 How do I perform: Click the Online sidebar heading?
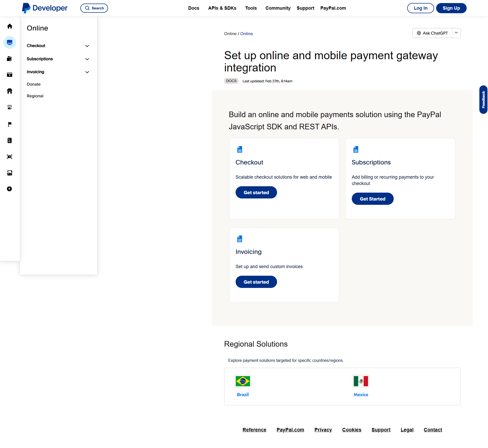(37, 28)
